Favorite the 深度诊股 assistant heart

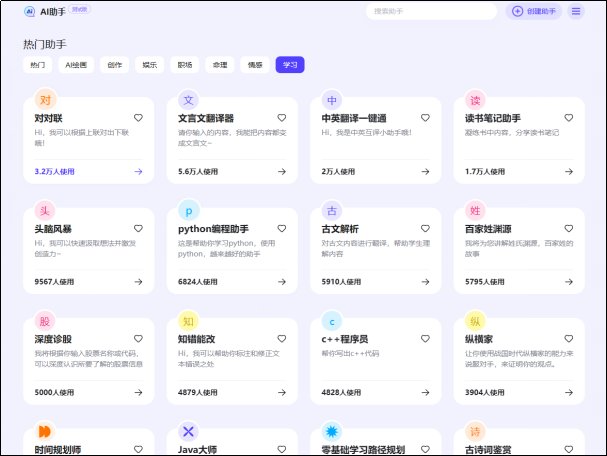point(138,339)
